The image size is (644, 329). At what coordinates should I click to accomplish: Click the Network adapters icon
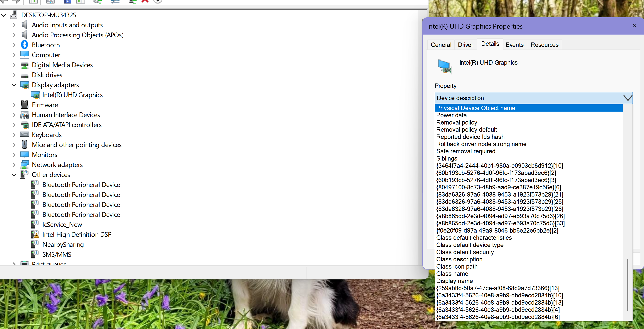24,165
